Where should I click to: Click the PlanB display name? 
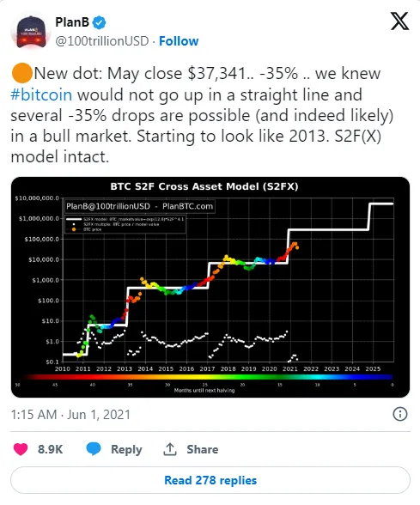72,22
